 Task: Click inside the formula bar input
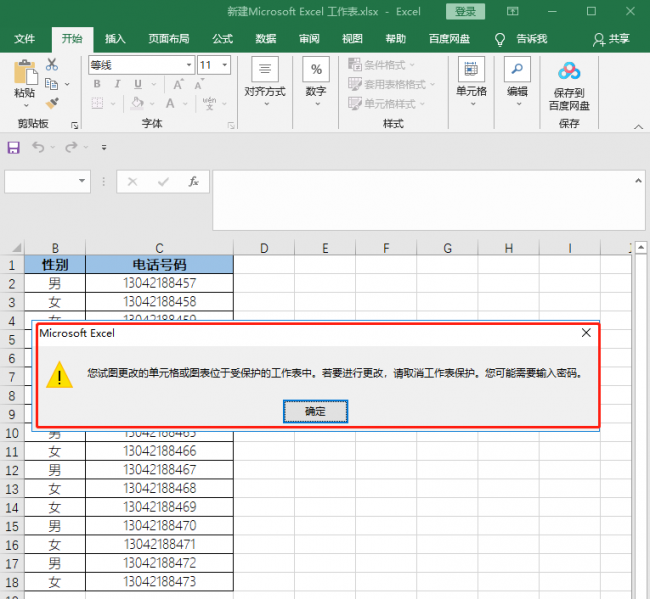[422, 200]
